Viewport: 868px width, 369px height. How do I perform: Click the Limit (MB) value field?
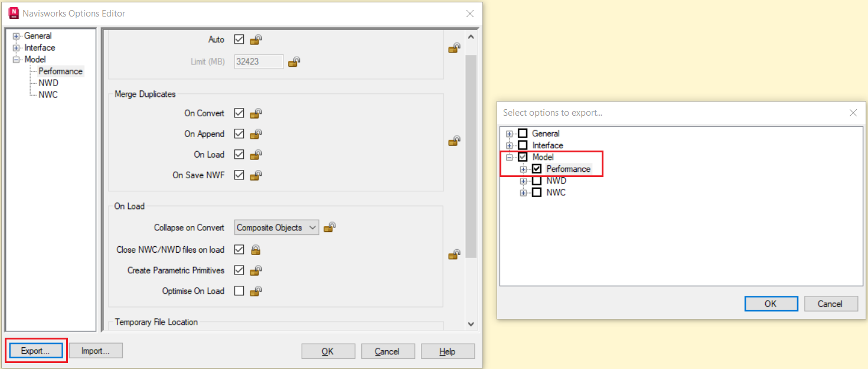click(x=259, y=61)
